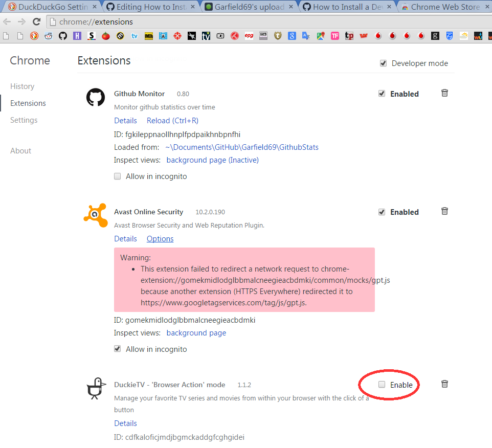Open the About page in sidebar

point(20,151)
